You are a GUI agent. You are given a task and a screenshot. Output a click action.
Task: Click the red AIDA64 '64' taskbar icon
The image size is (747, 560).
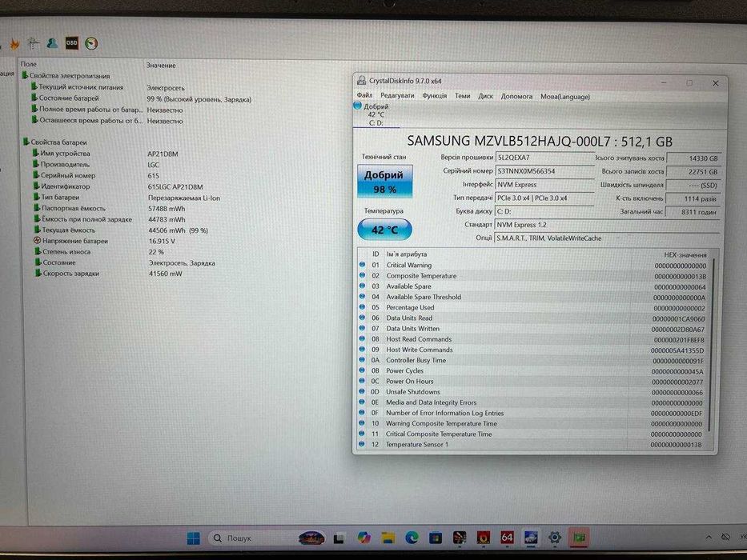point(507,538)
